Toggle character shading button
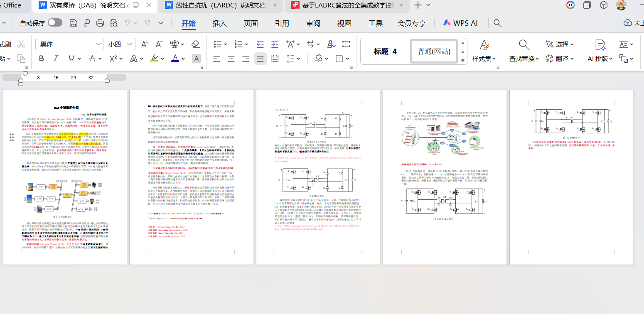Viewport: 644px width, 314px height. [x=197, y=59]
